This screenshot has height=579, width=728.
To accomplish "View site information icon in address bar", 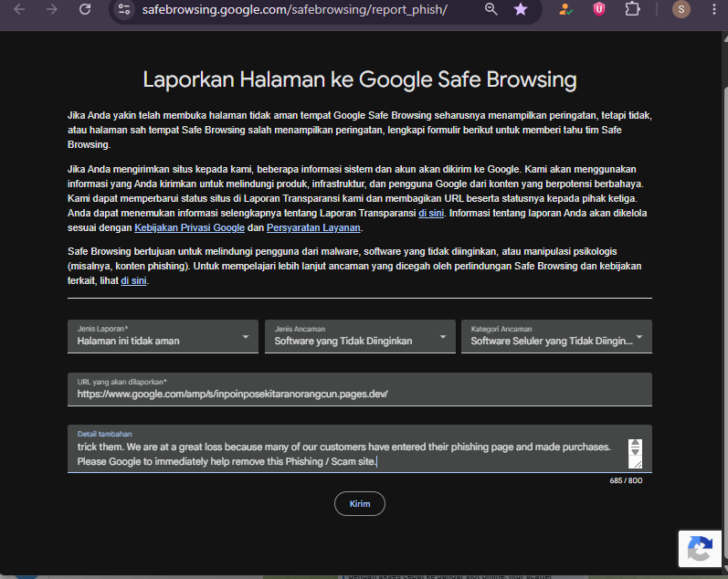I will click(123, 9).
